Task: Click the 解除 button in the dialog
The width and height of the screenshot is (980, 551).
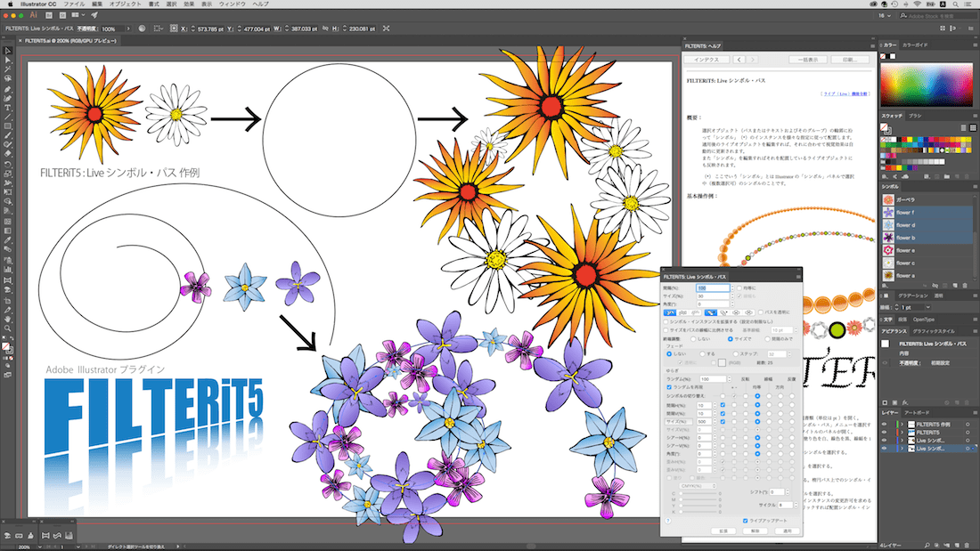Action: [x=755, y=531]
